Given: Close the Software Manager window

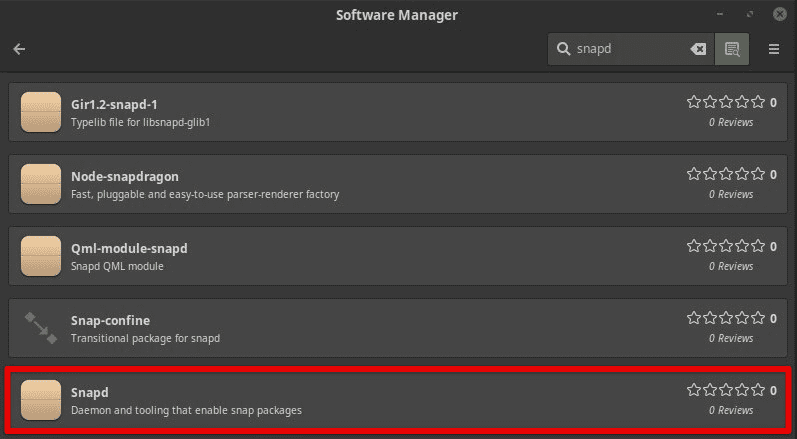Looking at the screenshot, I should pos(780,14).
